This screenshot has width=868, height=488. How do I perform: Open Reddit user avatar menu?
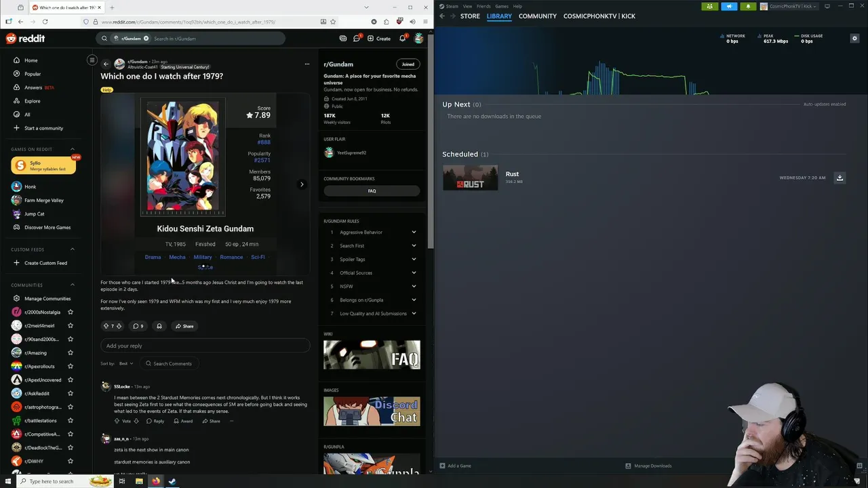419,39
